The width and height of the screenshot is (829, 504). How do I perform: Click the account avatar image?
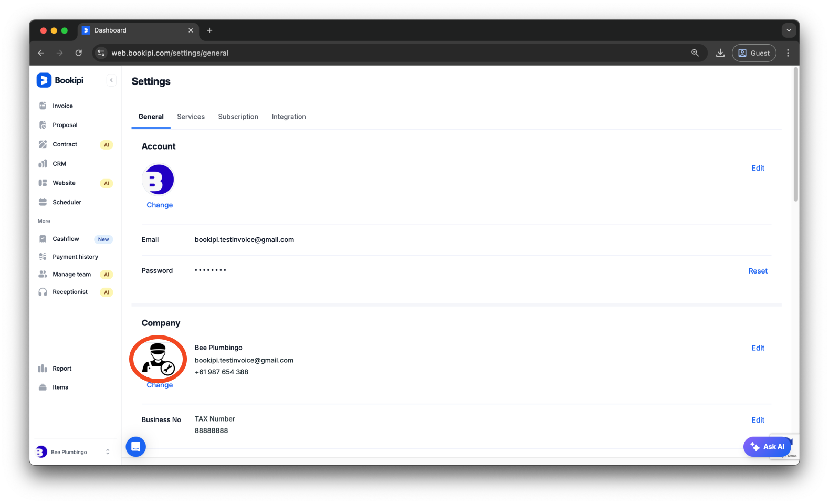pos(158,180)
